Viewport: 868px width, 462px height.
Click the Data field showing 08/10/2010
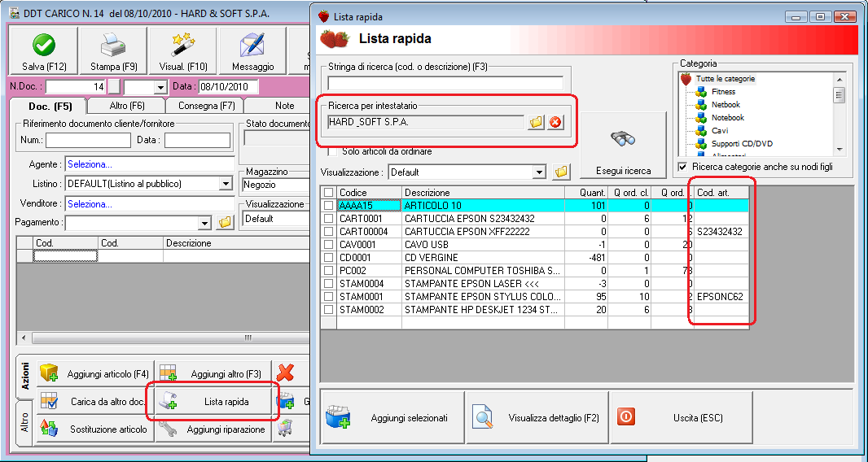pyautogui.click(x=228, y=87)
